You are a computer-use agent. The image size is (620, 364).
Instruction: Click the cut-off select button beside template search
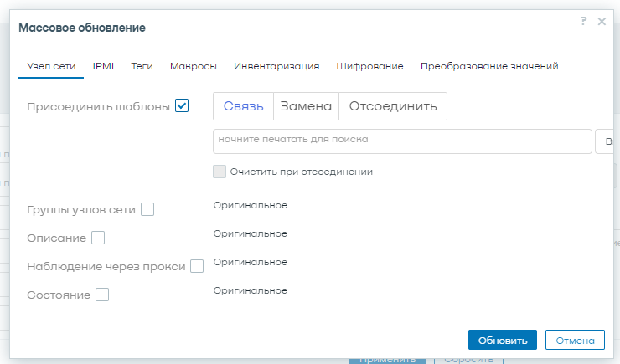click(x=605, y=141)
